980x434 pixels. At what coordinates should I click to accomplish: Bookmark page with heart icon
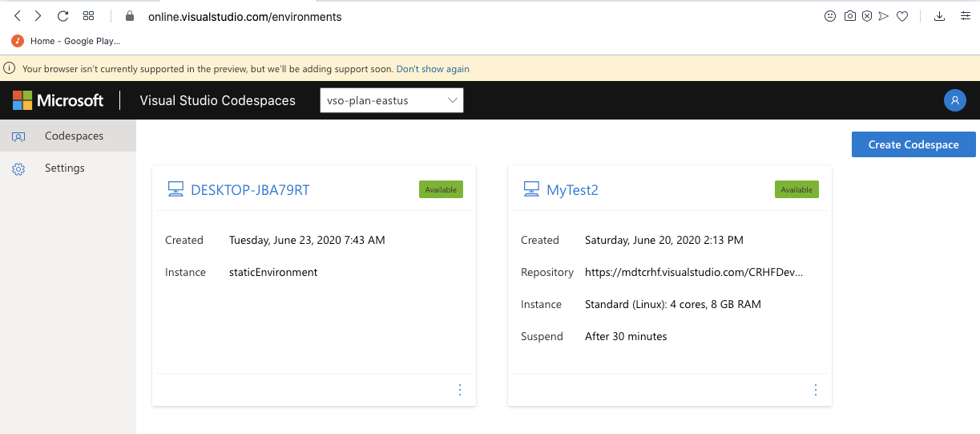pos(902,16)
